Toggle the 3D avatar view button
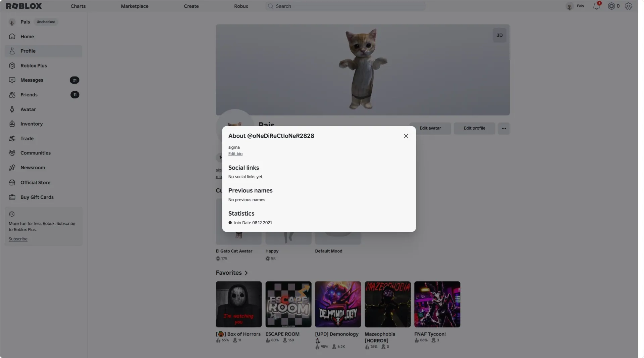 click(x=499, y=35)
